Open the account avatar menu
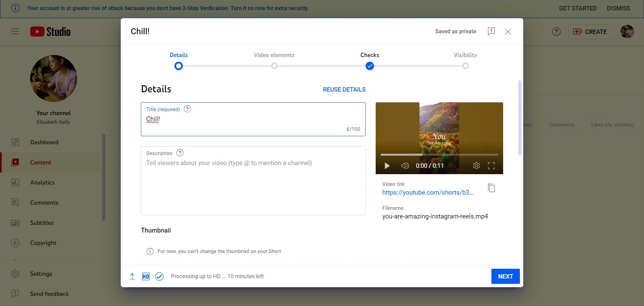 tap(627, 32)
